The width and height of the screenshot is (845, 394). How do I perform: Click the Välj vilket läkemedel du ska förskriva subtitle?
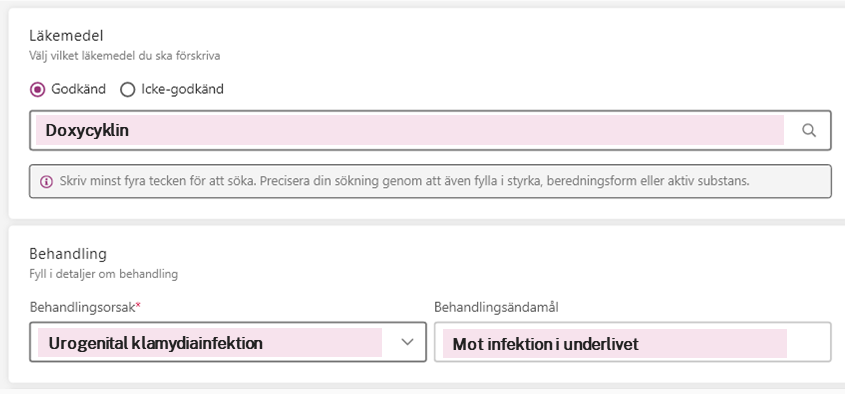pyautogui.click(x=124, y=56)
